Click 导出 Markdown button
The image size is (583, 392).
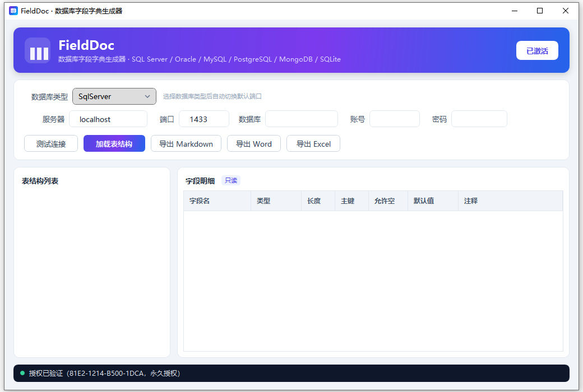[186, 144]
